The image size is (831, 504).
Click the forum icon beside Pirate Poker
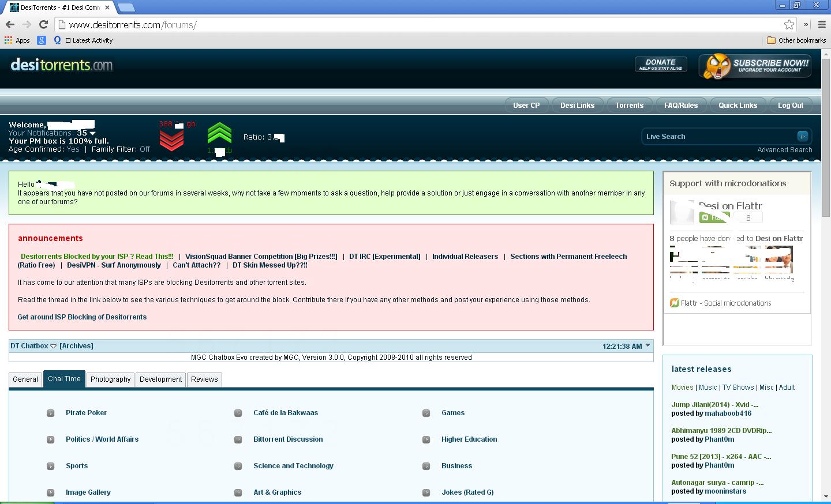tap(51, 413)
